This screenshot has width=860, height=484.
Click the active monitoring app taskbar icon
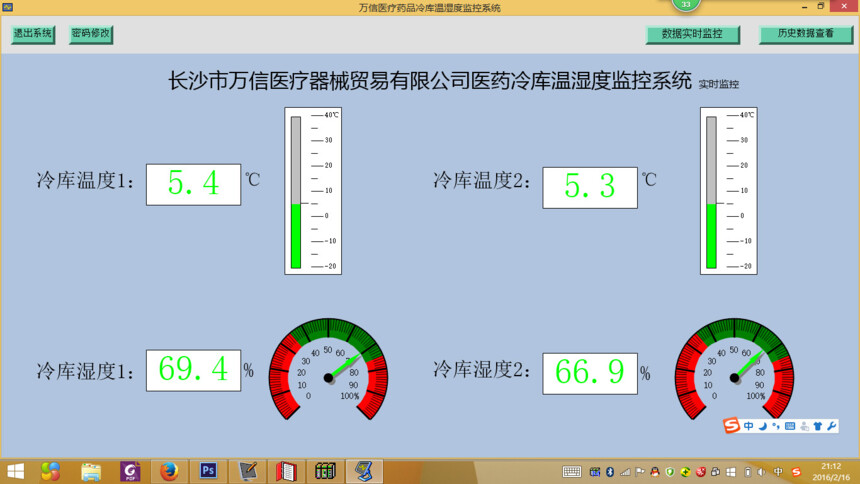[x=364, y=471]
